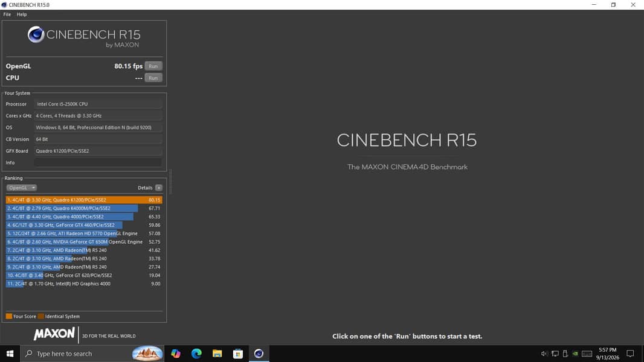Select ranking row Intel HD Graphics 4000
This screenshot has width=644, height=362.
pyautogui.click(x=84, y=284)
